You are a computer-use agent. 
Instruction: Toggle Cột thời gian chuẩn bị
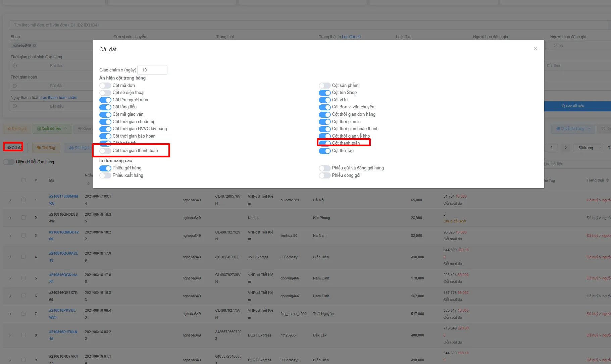pyautogui.click(x=105, y=122)
